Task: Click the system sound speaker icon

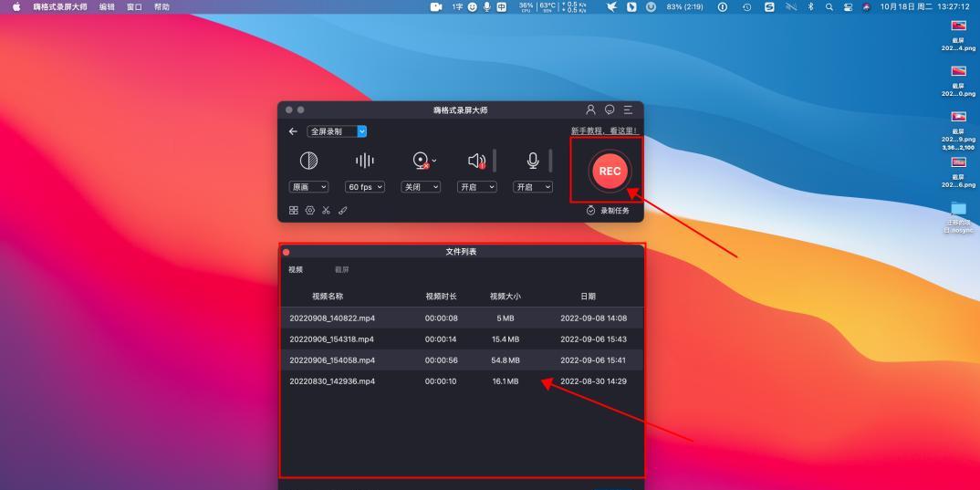Action: 476,162
